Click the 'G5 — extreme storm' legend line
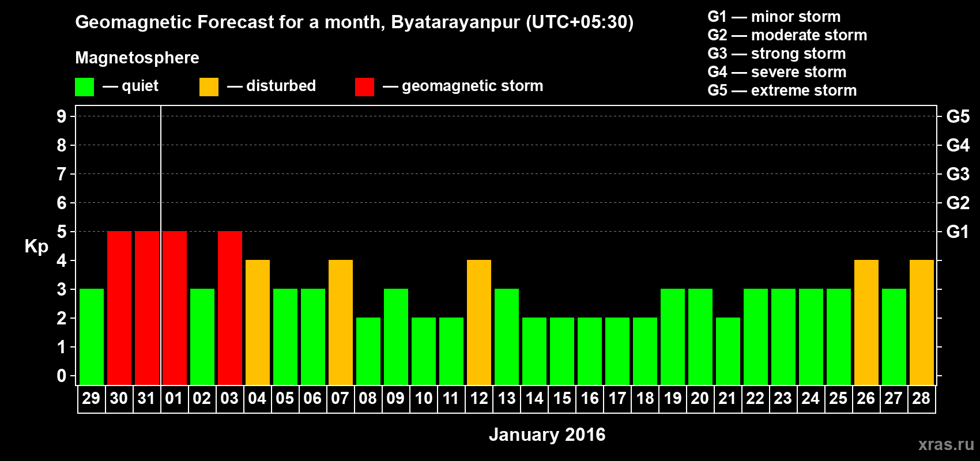 pyautogui.click(x=782, y=90)
